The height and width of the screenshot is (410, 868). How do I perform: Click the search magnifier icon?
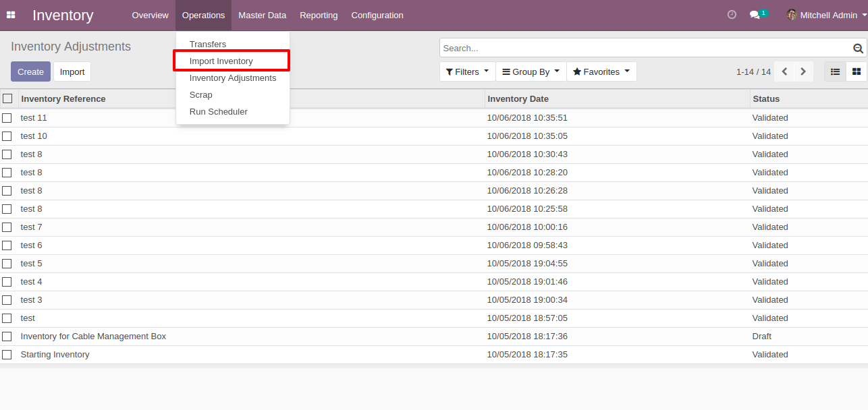pyautogui.click(x=858, y=49)
